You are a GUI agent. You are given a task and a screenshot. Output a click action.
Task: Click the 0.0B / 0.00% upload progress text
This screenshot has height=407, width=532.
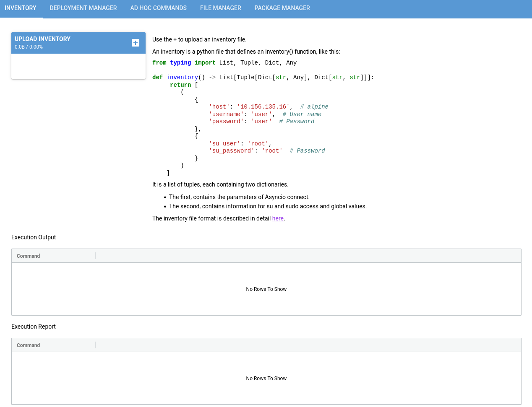click(29, 47)
